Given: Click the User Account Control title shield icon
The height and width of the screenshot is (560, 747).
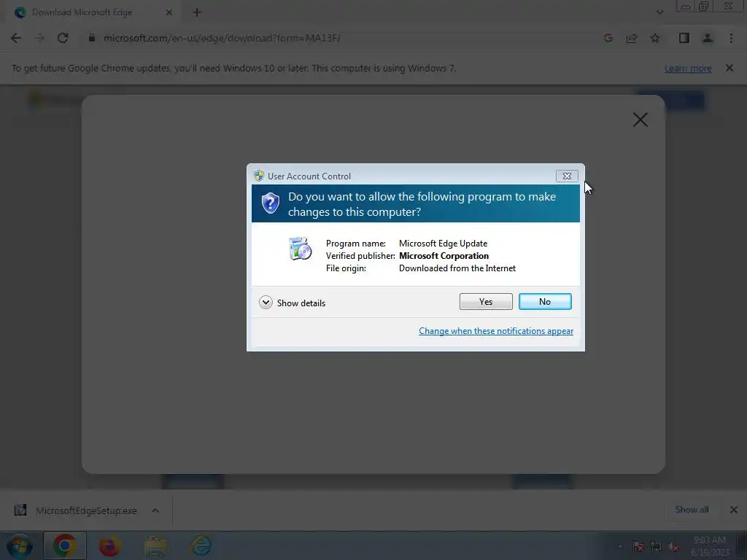Looking at the screenshot, I should (x=259, y=176).
